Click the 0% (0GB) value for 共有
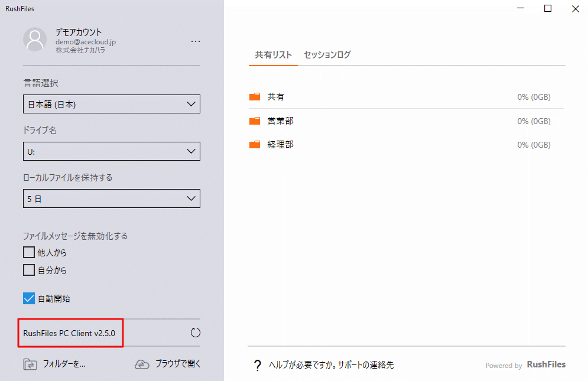588x381 pixels. coord(534,97)
